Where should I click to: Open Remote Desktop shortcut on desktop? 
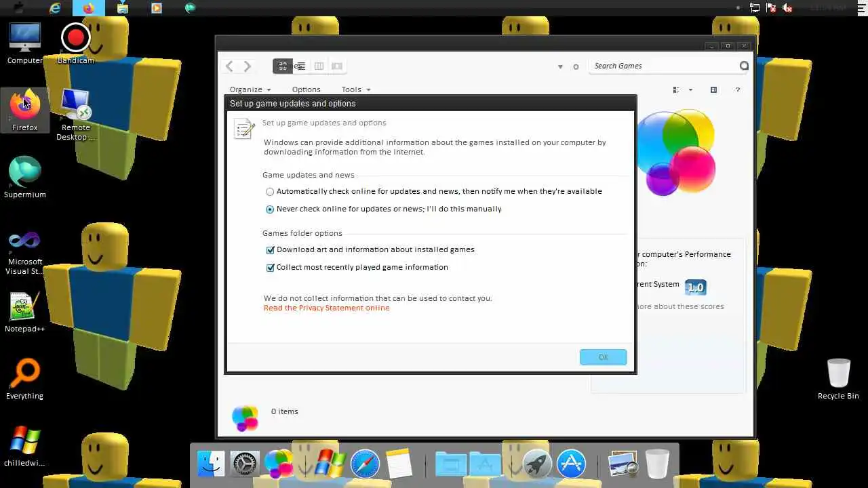point(75,115)
